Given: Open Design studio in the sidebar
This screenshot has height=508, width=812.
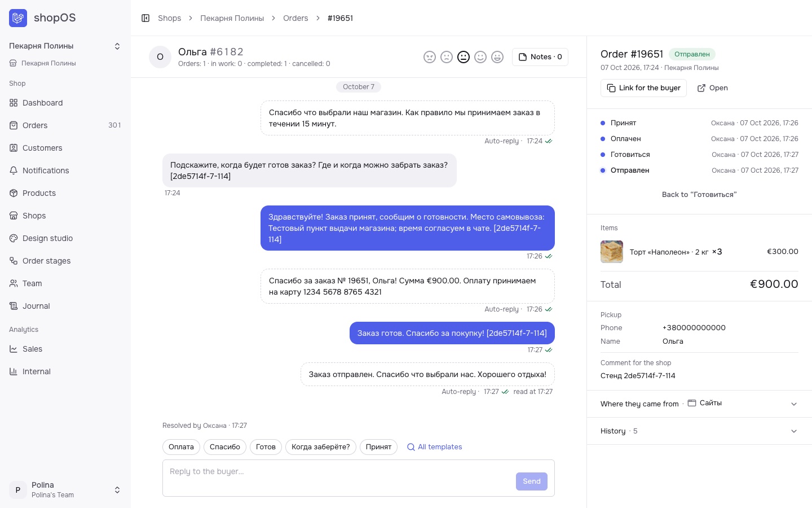Looking at the screenshot, I should [x=65, y=238].
